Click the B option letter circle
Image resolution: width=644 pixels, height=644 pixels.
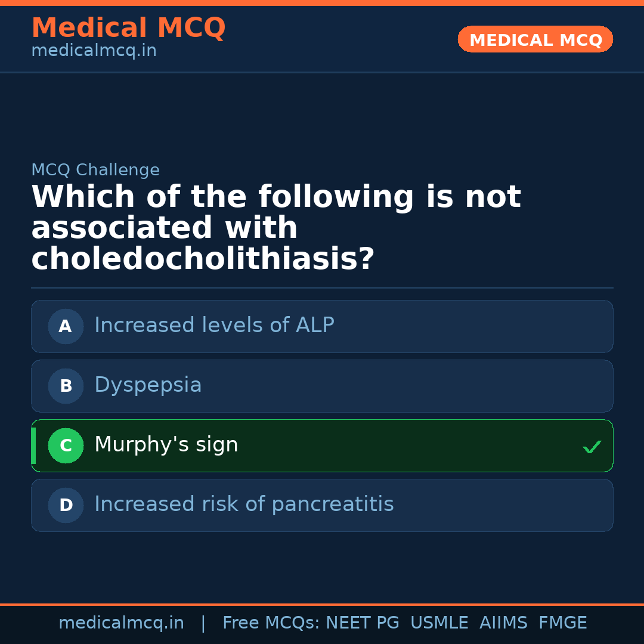(66, 386)
